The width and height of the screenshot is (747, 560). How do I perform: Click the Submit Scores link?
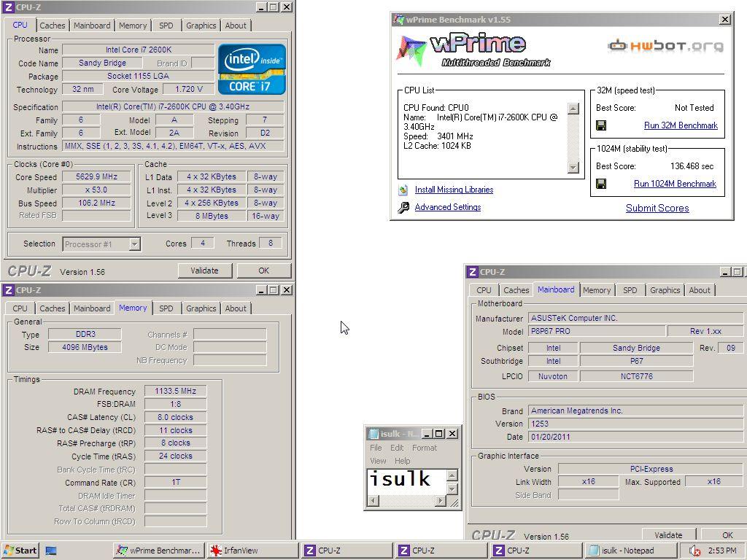[657, 208]
